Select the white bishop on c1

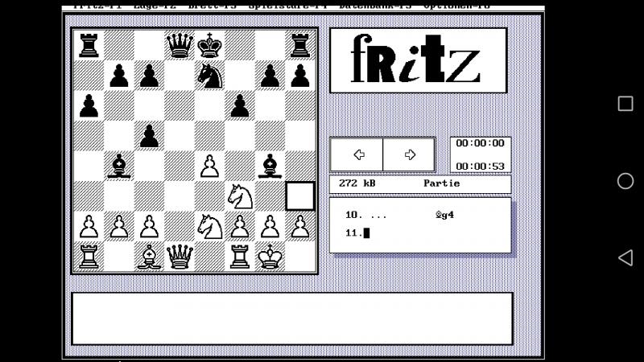click(150, 257)
